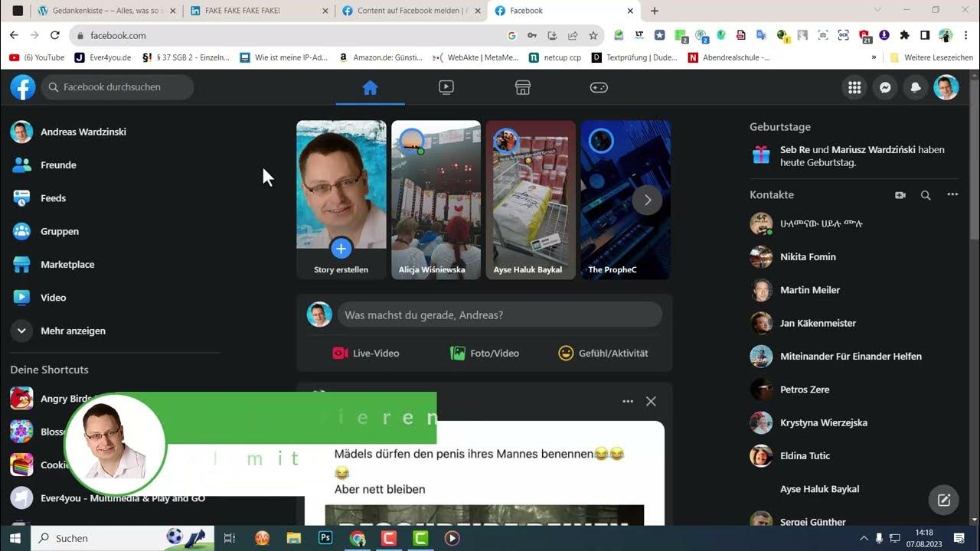Image resolution: width=980 pixels, height=551 pixels.
Task: Click the birthday gift icon
Action: pos(761,156)
